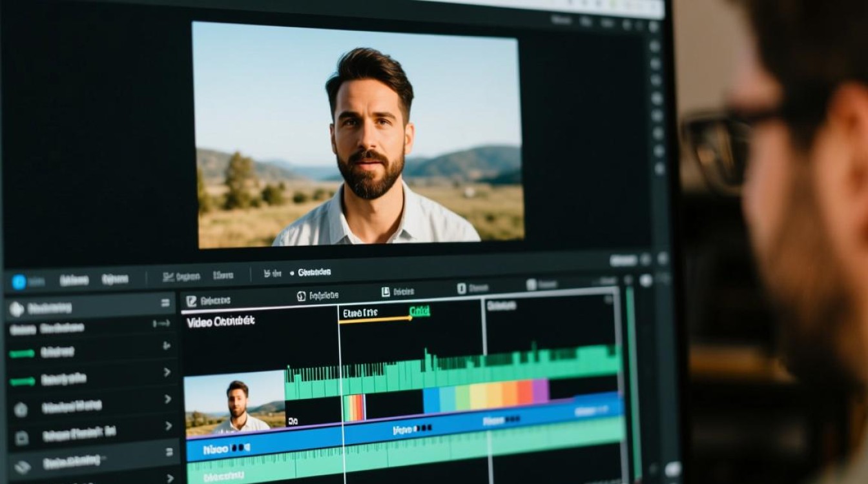Image resolution: width=868 pixels, height=484 pixels.
Task: Click the diamond icon on the first left-panel row
Action: (x=17, y=309)
